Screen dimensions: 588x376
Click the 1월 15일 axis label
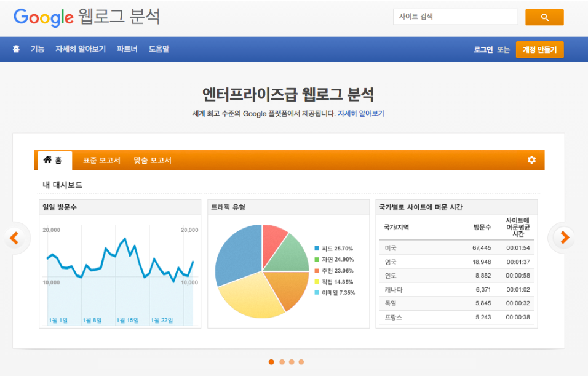(127, 320)
